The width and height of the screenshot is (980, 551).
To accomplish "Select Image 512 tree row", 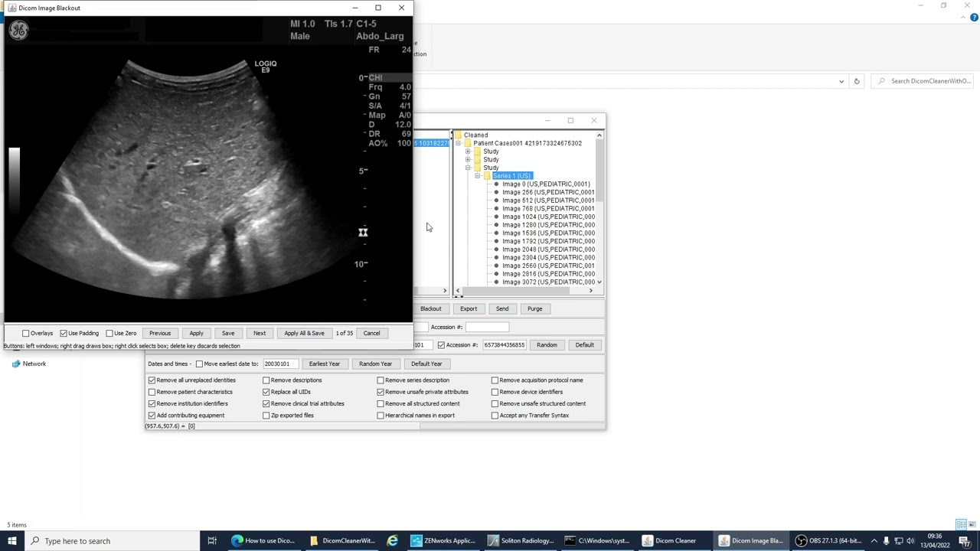I will click(x=548, y=201).
